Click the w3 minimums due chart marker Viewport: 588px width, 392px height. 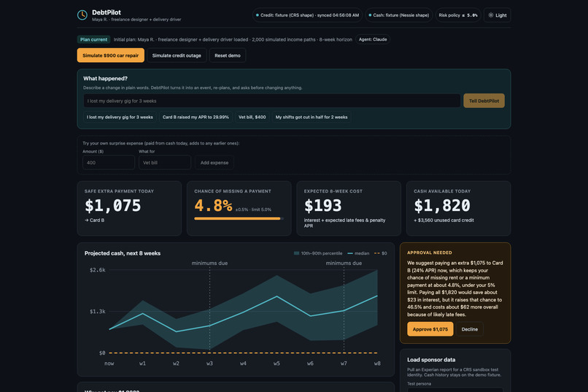click(209, 263)
